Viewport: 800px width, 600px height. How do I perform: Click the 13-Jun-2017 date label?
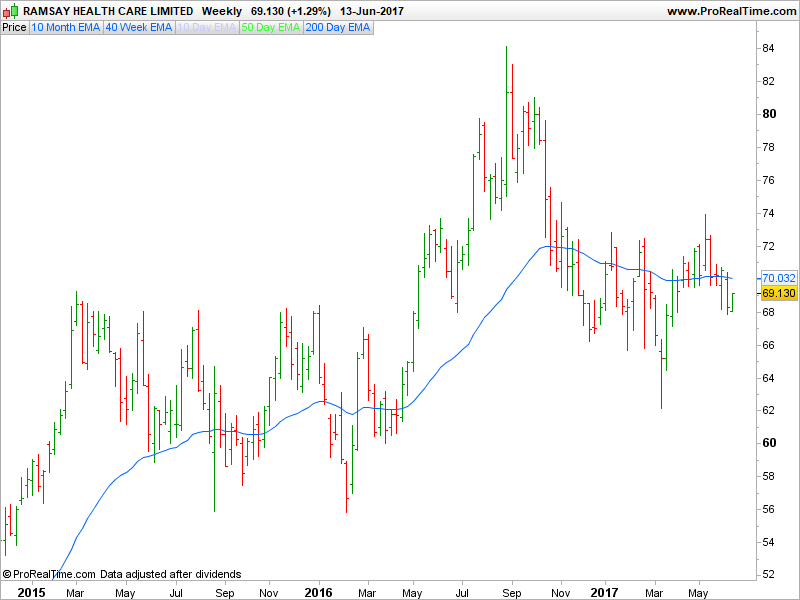[372, 11]
